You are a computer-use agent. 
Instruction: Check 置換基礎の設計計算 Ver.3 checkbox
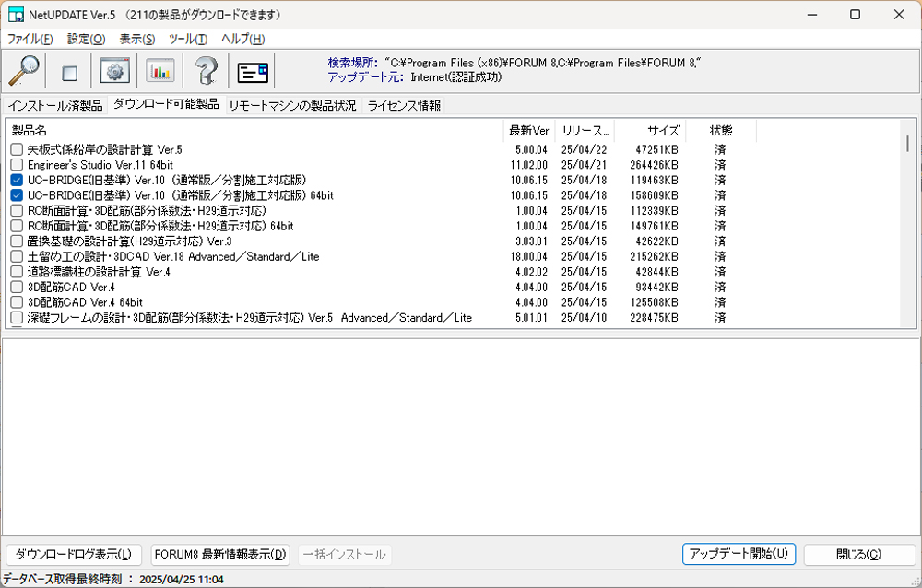tap(17, 241)
